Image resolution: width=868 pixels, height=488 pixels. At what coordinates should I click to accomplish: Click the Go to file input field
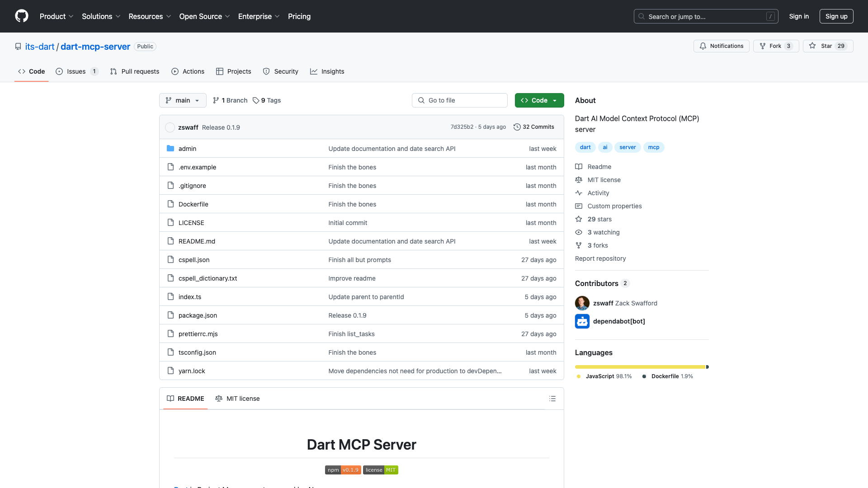(459, 100)
